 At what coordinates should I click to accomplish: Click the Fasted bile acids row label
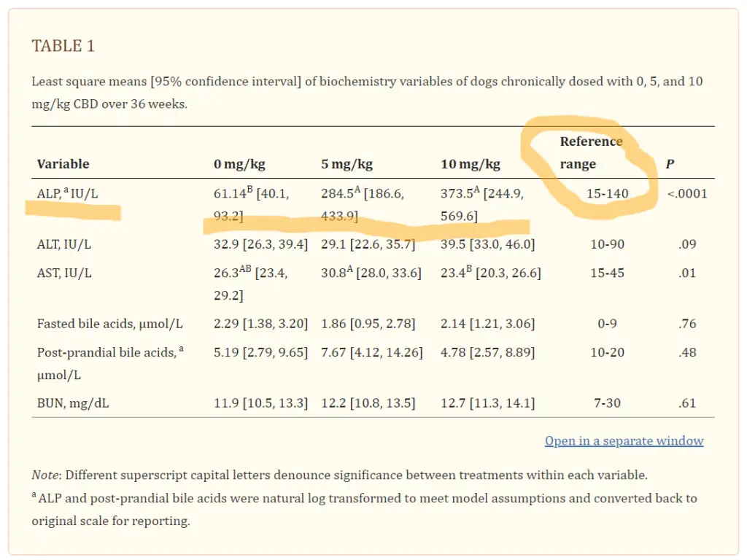coord(109,323)
